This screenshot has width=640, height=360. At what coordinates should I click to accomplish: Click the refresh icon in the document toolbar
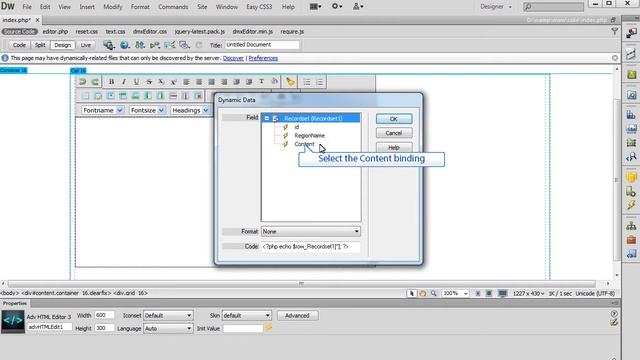199,45
